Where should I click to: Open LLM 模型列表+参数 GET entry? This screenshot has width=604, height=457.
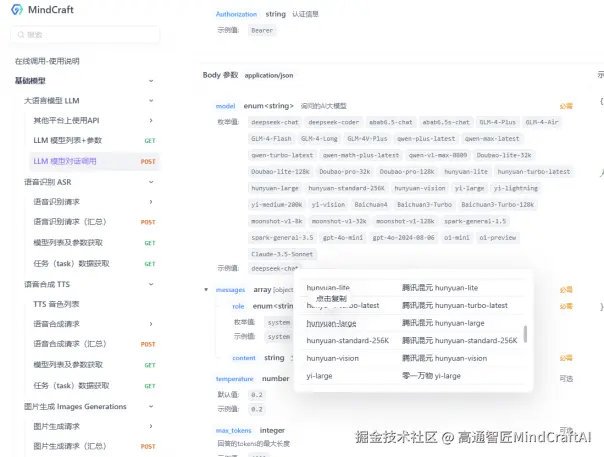pos(94,140)
